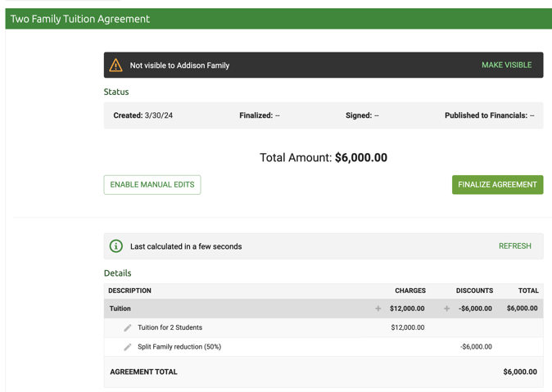The height and width of the screenshot is (392, 552).
Task: Click -$6,000.00 in the Split Family reduction row
Action: pos(476,347)
